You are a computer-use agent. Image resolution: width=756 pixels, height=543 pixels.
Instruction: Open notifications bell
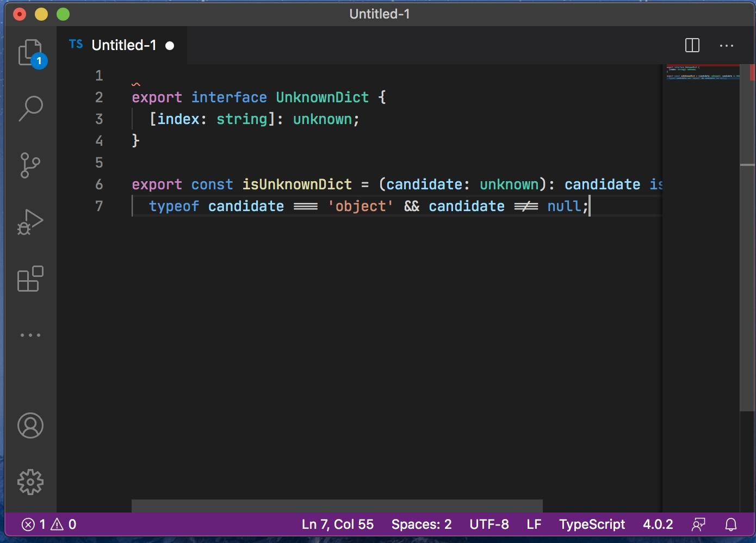click(x=731, y=525)
